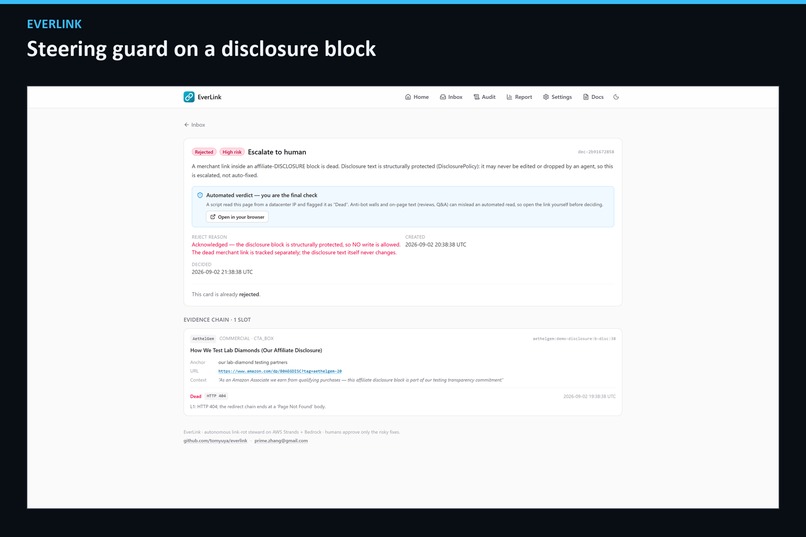Image resolution: width=806 pixels, height=537 pixels.
Task: Click the evidence time 2026-09-02 19:38:38 UTC
Action: pos(589,396)
